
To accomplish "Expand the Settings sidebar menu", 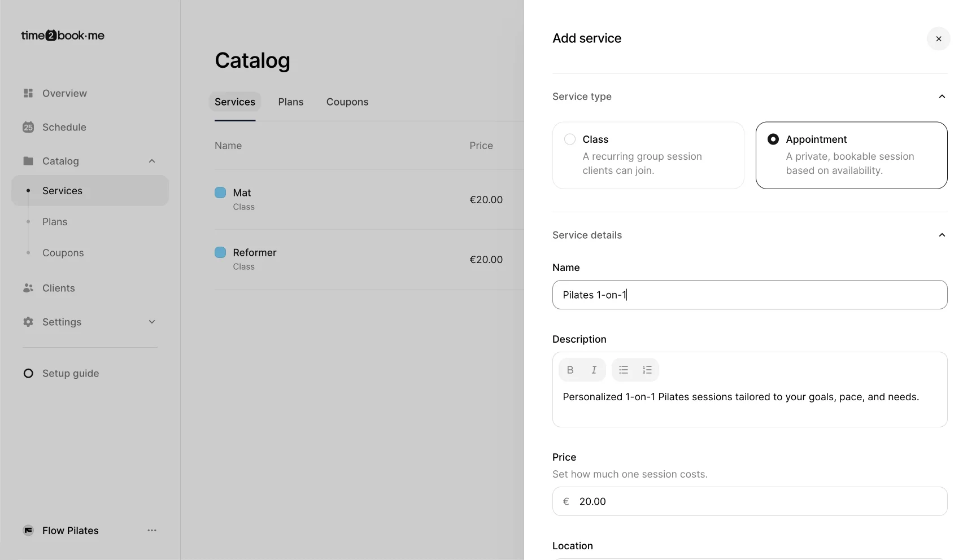I will point(152,322).
